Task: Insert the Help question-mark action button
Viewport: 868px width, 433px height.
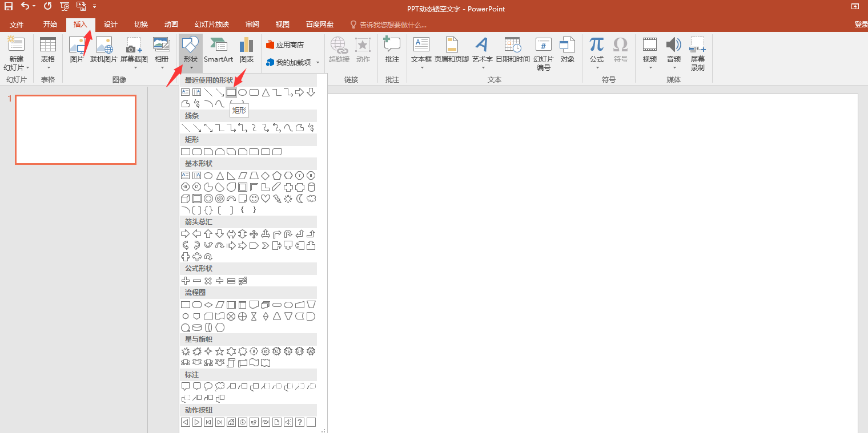Action: coord(300,422)
